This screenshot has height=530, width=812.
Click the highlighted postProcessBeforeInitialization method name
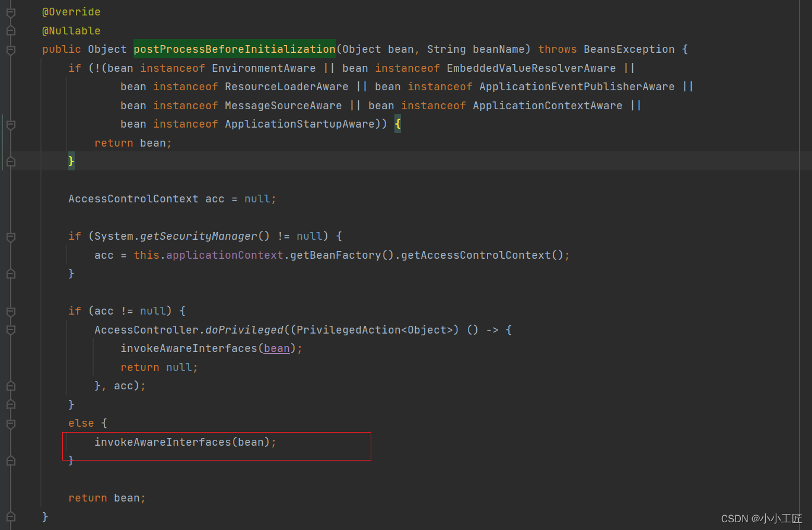tap(234, 49)
